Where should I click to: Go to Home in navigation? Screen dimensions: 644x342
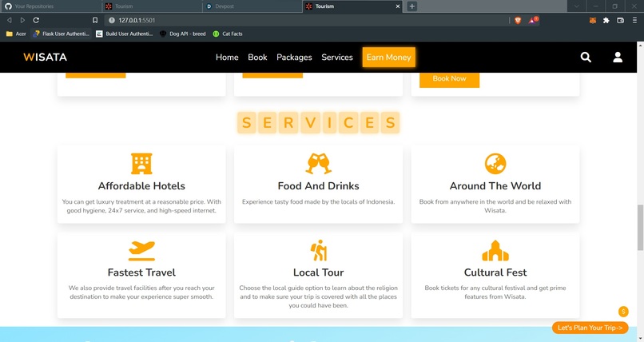tap(227, 57)
